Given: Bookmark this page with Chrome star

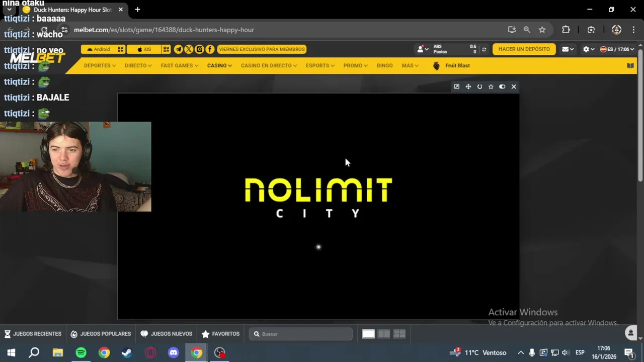Looking at the screenshot, I should 542,30.
